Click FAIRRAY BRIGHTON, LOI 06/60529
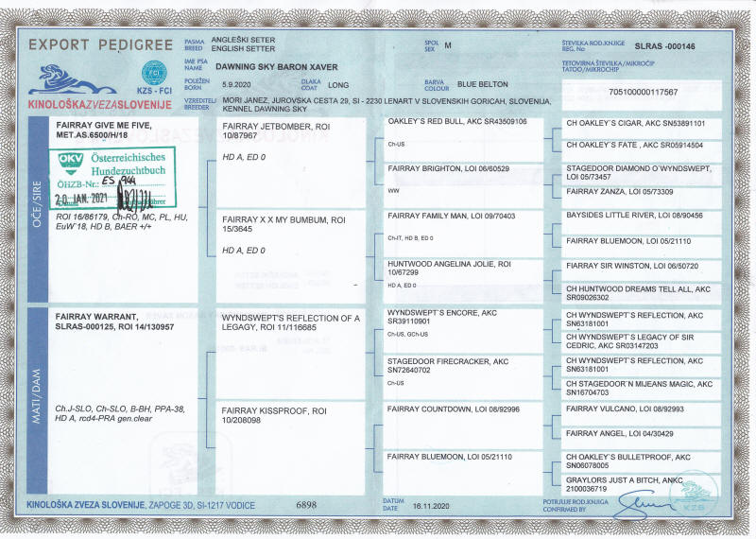This screenshot has width=756, height=539. coord(448,168)
